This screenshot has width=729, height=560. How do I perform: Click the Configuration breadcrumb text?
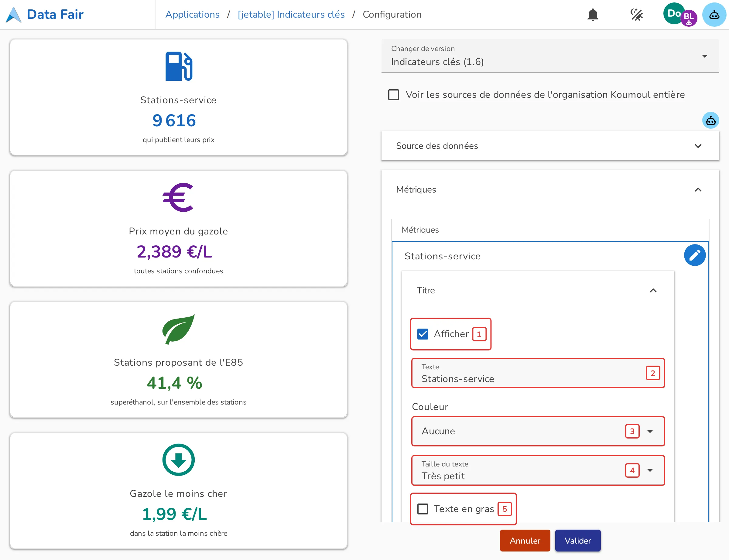(392, 15)
